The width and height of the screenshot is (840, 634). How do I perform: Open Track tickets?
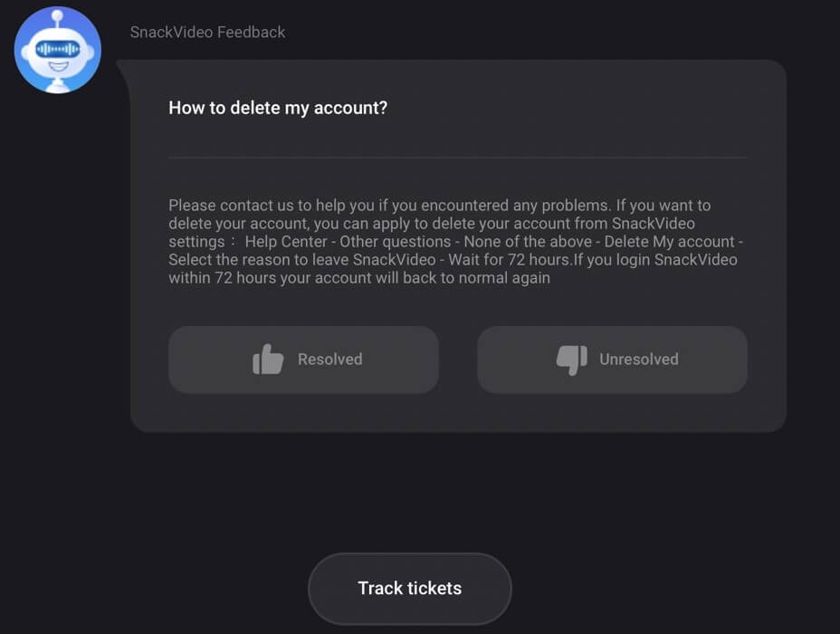point(409,589)
